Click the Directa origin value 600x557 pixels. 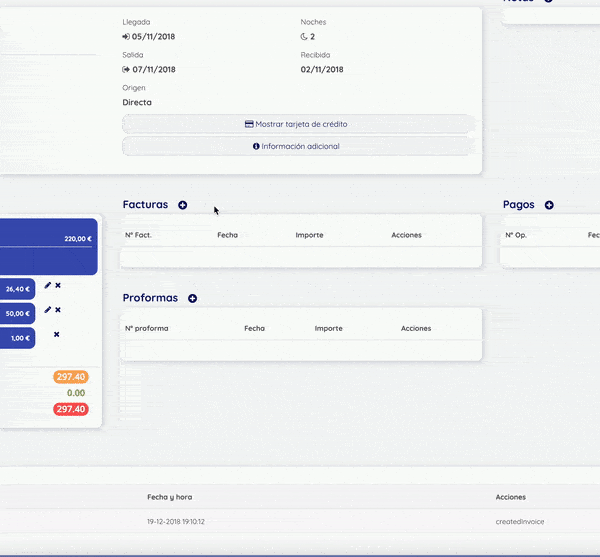[137, 103]
